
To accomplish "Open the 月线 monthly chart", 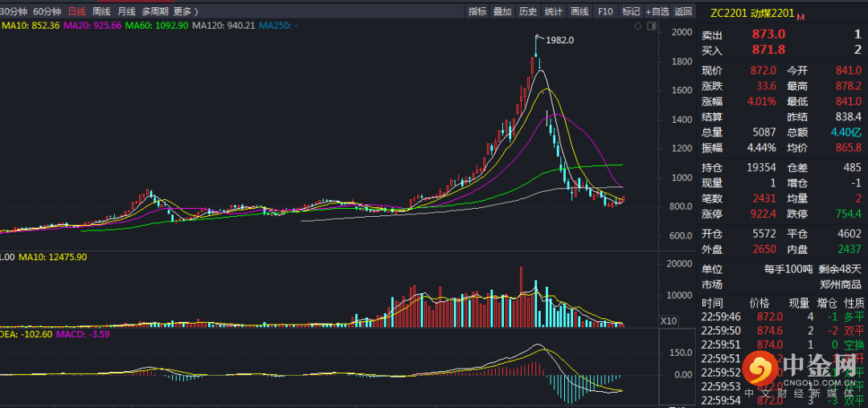I will [126, 11].
